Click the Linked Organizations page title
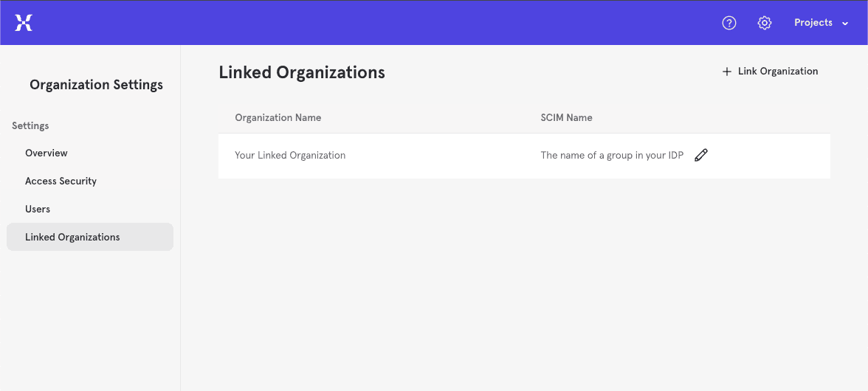The image size is (868, 391). click(302, 72)
